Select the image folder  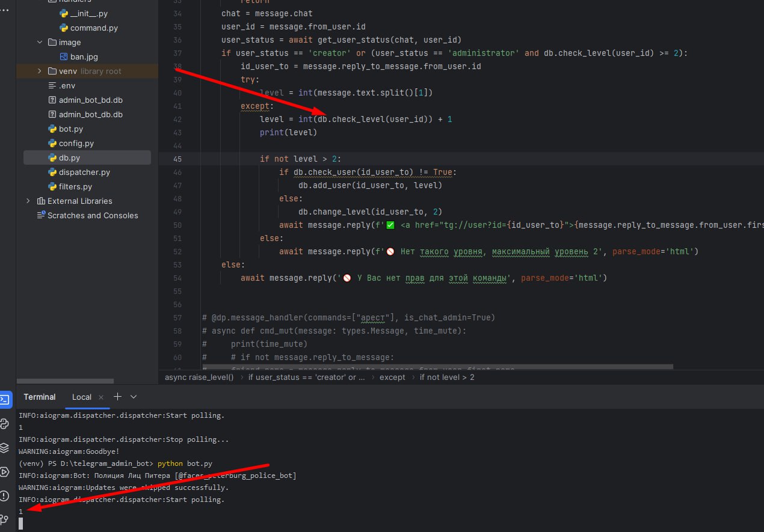point(70,42)
